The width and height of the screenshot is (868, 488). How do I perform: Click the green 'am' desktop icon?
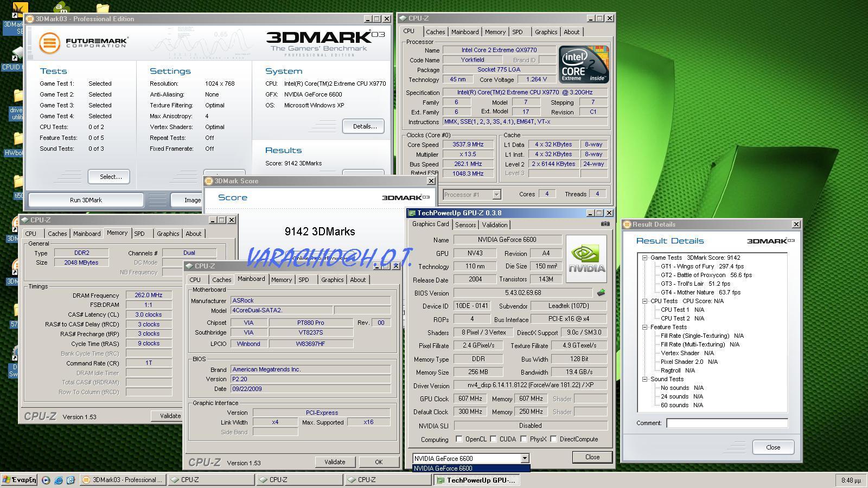tap(61, 7)
